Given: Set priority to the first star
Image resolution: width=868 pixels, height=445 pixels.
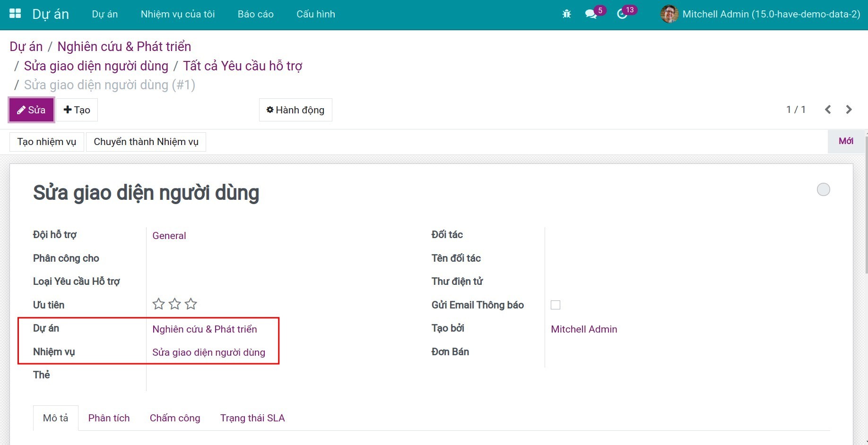Looking at the screenshot, I should click(158, 304).
